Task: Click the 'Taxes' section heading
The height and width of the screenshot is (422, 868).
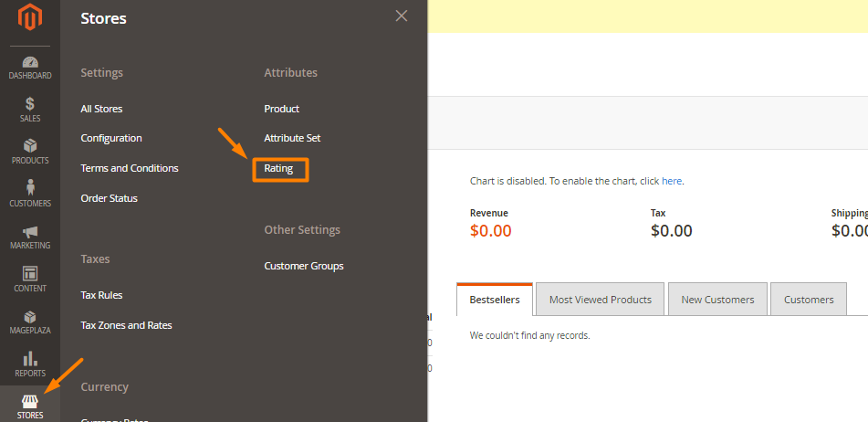Action: [x=95, y=259]
